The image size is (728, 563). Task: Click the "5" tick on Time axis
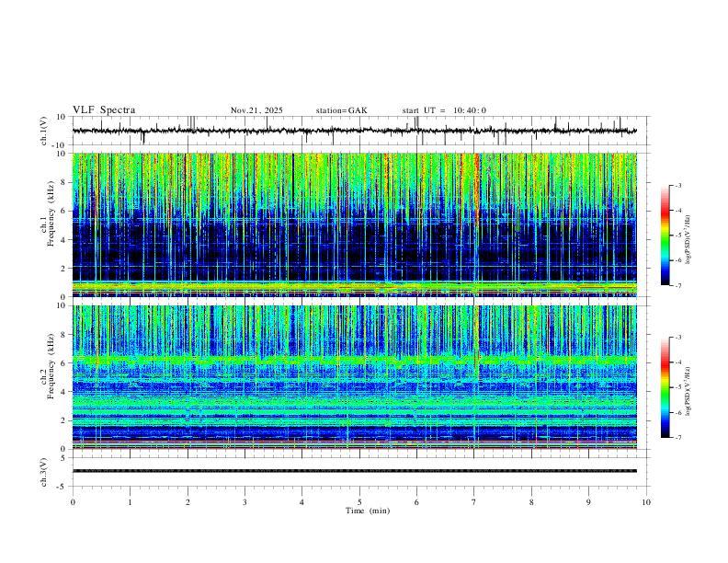[x=359, y=502]
